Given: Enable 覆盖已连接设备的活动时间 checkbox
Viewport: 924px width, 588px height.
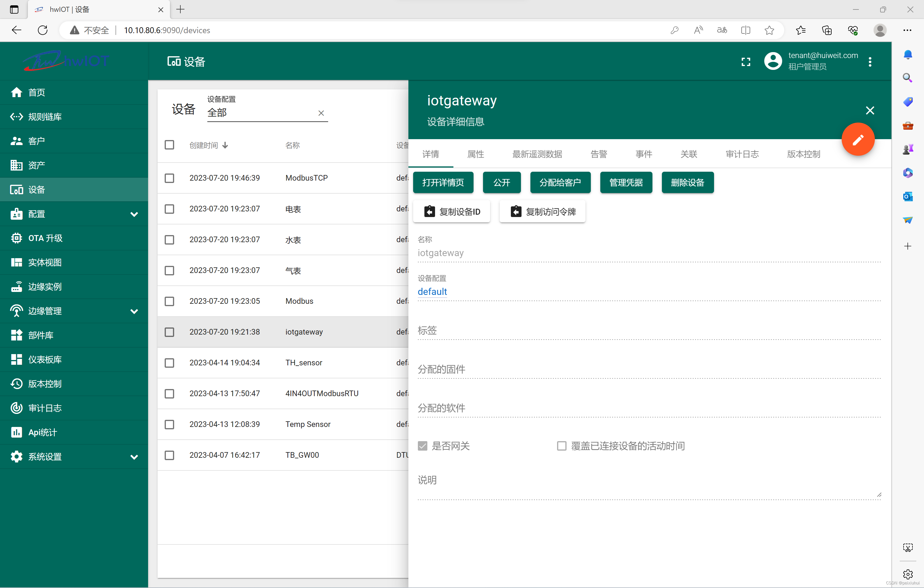Looking at the screenshot, I should [562, 446].
